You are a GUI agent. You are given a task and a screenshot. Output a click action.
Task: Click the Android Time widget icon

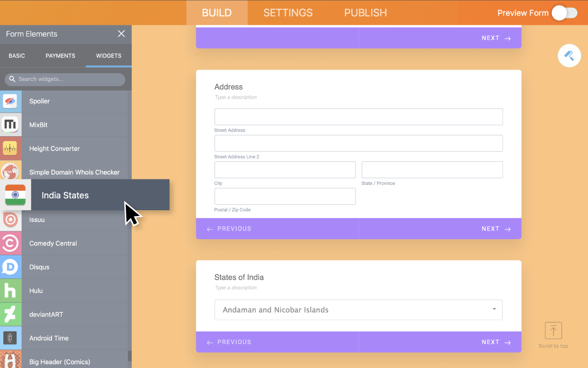[x=10, y=338]
